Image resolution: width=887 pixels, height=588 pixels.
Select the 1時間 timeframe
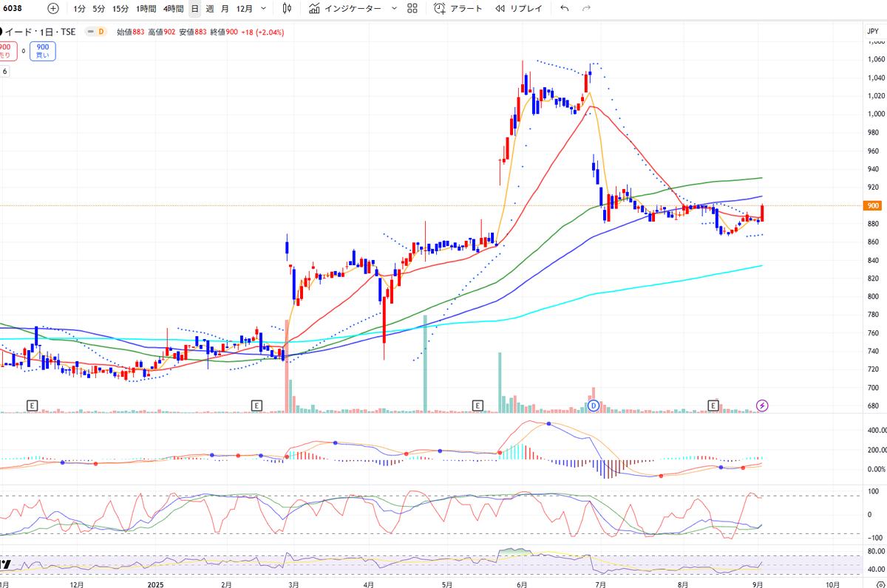coord(146,9)
